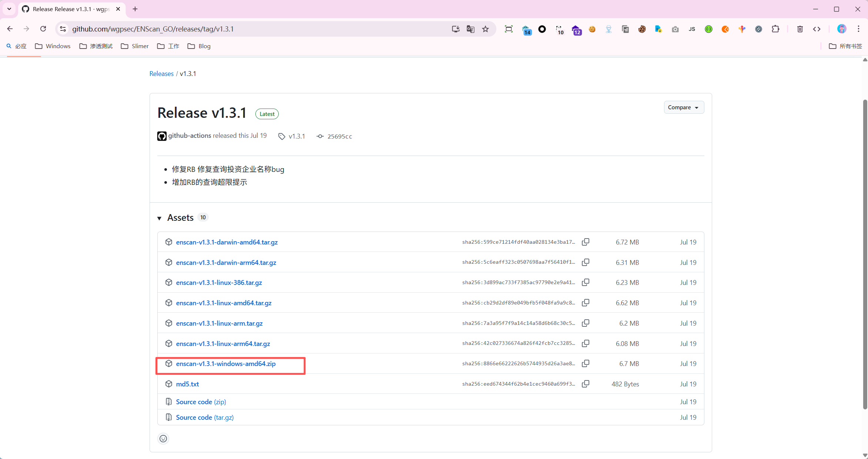Go to Releases breadcrumb link

click(x=161, y=74)
